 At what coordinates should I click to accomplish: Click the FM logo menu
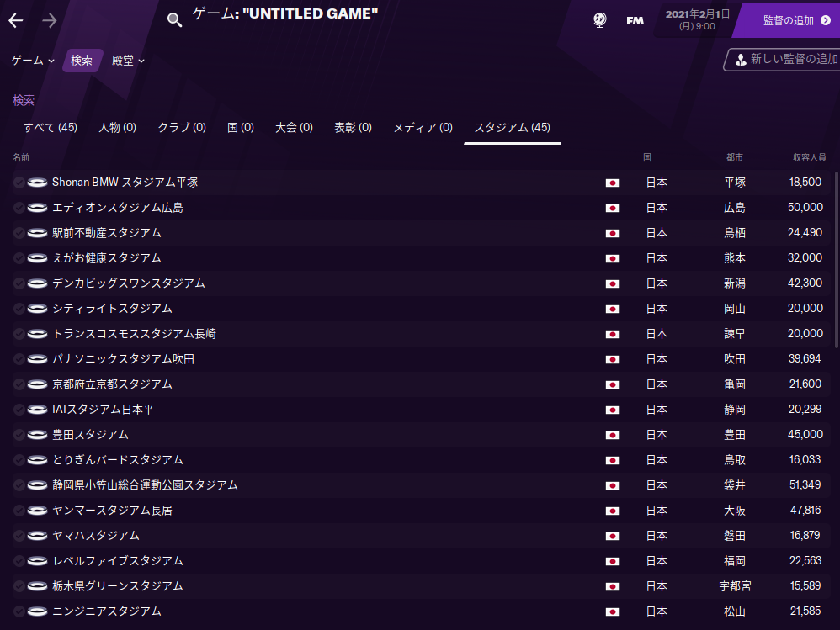(635, 20)
